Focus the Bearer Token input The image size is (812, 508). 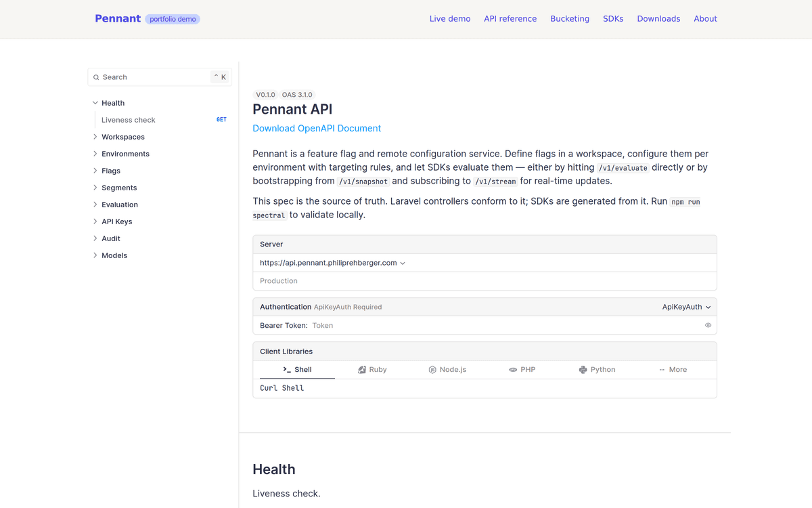click(506, 325)
